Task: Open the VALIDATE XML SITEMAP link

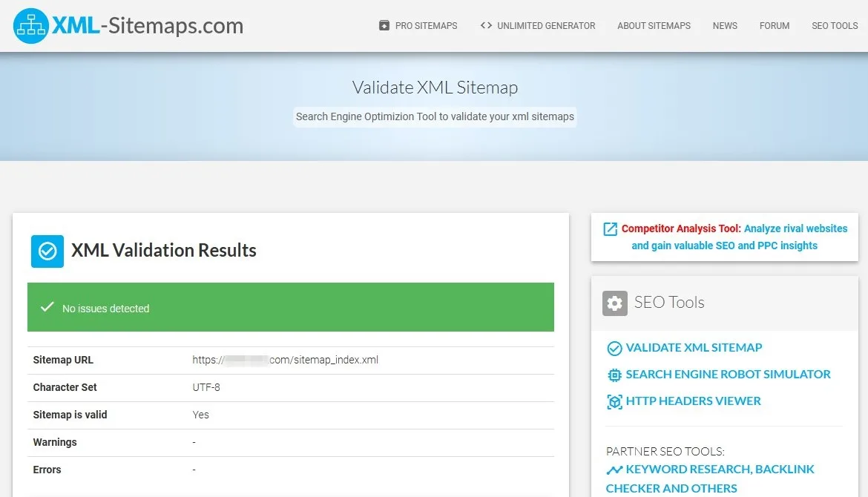Action: pos(694,348)
